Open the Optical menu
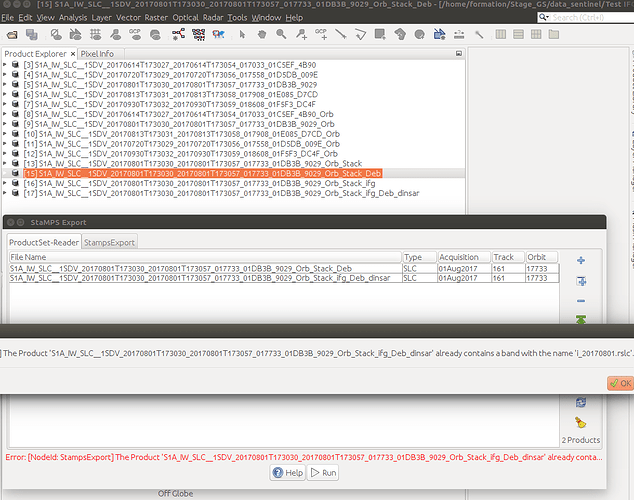Image resolution: width=634 pixels, height=500 pixels. click(x=186, y=18)
